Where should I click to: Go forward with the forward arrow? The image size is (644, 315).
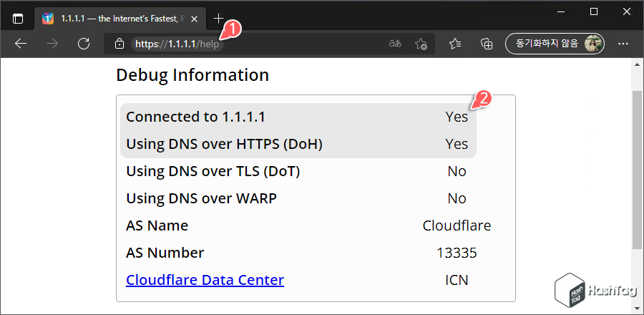52,44
